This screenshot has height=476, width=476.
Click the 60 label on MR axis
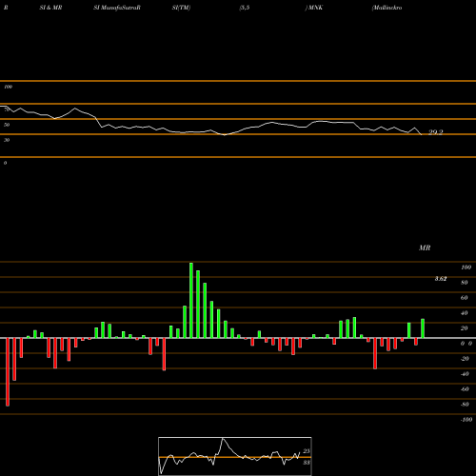[x=465, y=298]
